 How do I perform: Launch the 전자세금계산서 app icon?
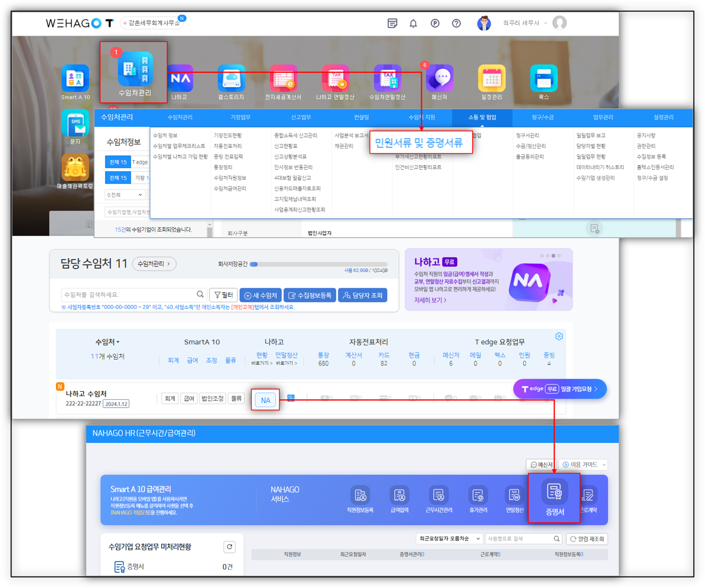284,78
